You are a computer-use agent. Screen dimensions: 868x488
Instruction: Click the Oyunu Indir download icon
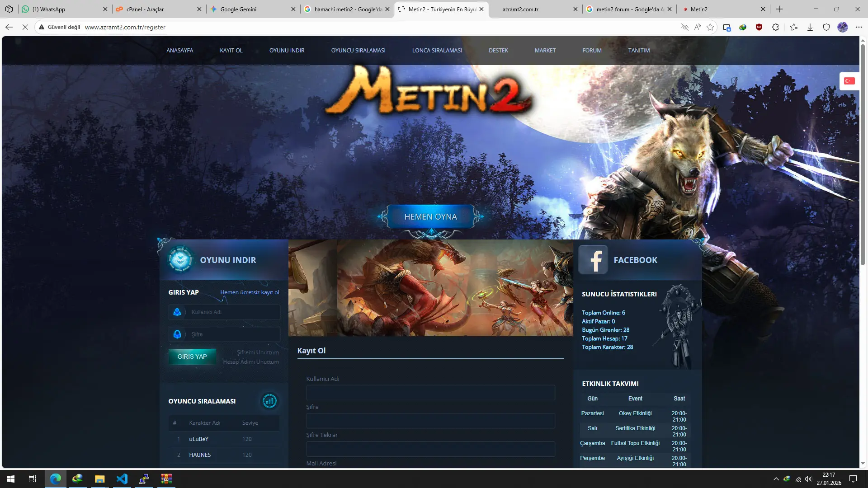coord(180,260)
